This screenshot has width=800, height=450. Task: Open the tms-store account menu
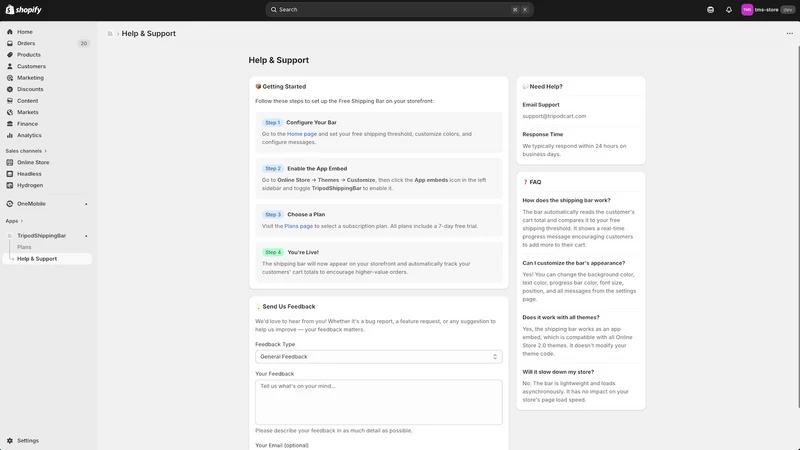(767, 10)
